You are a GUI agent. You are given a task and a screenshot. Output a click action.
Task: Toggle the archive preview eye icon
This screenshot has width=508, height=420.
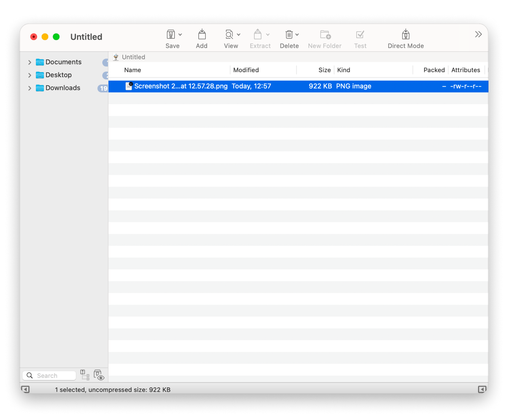click(99, 375)
